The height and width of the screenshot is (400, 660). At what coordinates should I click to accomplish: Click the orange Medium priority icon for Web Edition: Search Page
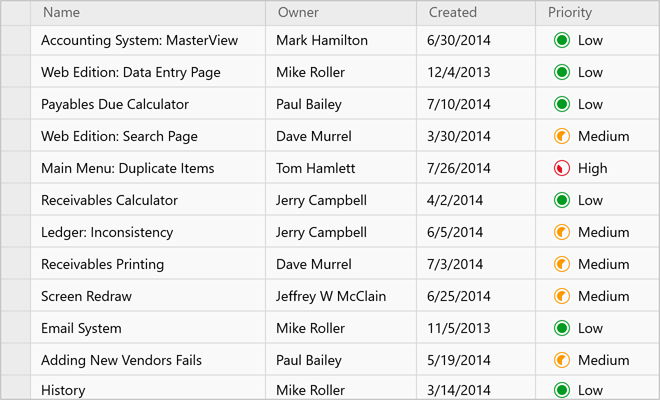tap(561, 137)
